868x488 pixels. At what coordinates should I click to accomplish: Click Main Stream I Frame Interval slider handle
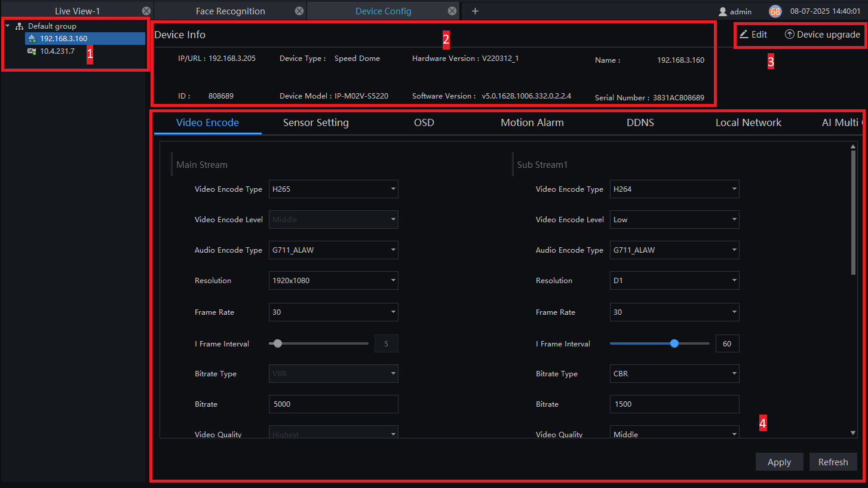277,343
